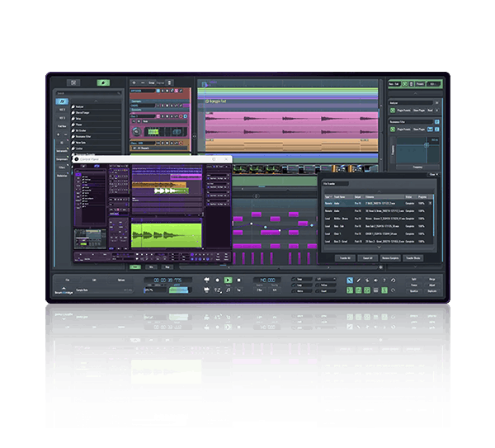This screenshot has width=495, height=448.
Task: Click the Merge button at bottom right
Action: tap(432, 280)
